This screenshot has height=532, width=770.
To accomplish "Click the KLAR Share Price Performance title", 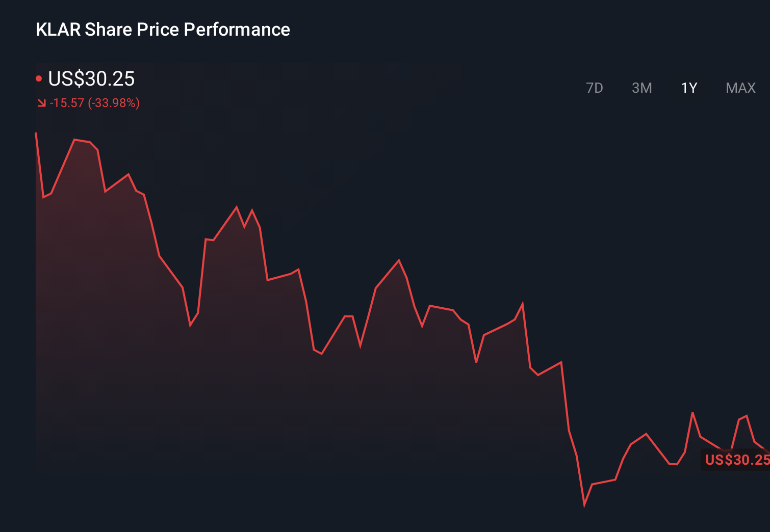I will click(x=162, y=29).
